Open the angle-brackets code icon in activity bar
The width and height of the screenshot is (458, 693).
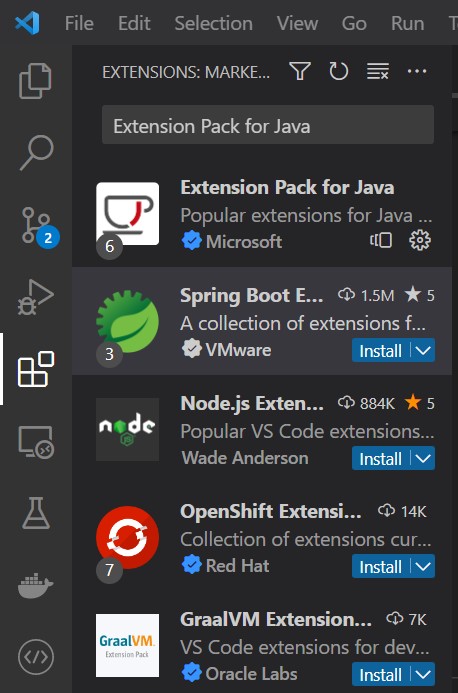click(x=36, y=657)
